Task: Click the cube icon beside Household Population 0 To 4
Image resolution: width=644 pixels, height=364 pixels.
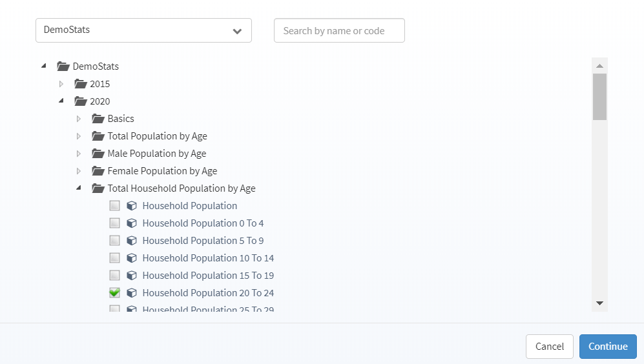Action: [131, 223]
